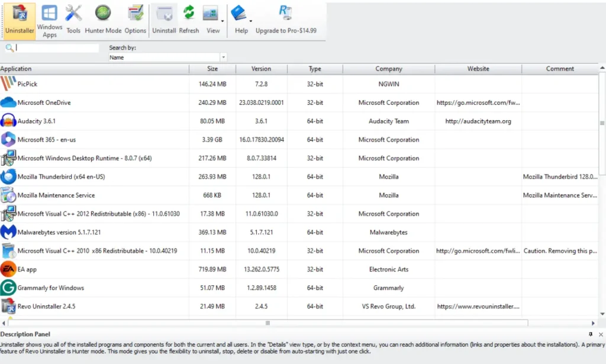Sort by the Company column header
The width and height of the screenshot is (606, 364).
(x=389, y=69)
